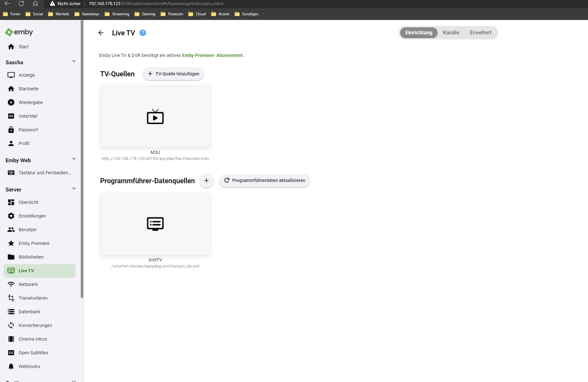Click the browser home button
The width and height of the screenshot is (588, 382).
35,3
